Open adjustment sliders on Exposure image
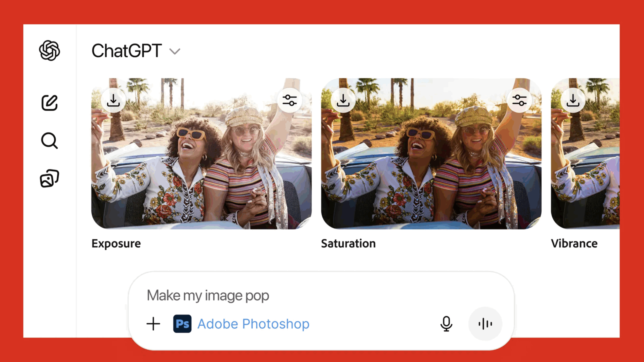644x362 pixels. click(290, 100)
